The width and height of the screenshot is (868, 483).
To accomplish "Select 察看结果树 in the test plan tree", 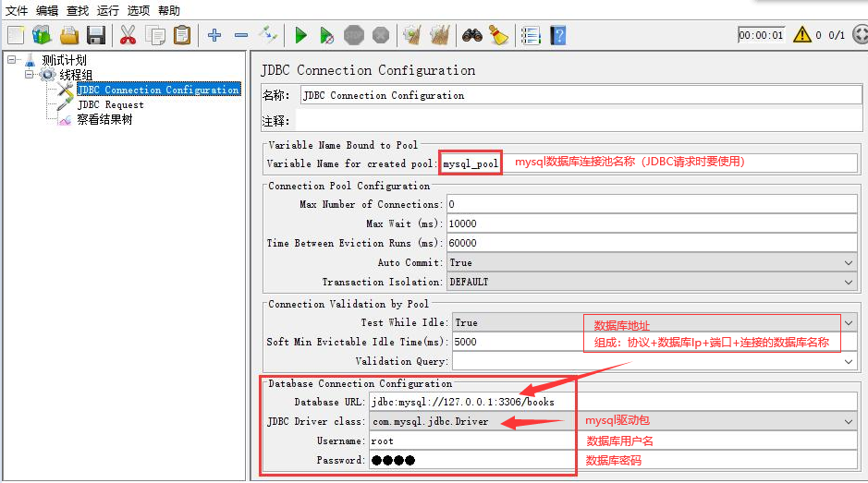I will [x=104, y=120].
